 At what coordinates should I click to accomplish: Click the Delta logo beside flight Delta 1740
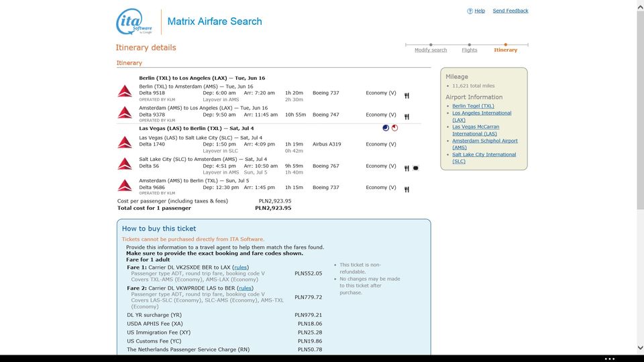(x=125, y=142)
